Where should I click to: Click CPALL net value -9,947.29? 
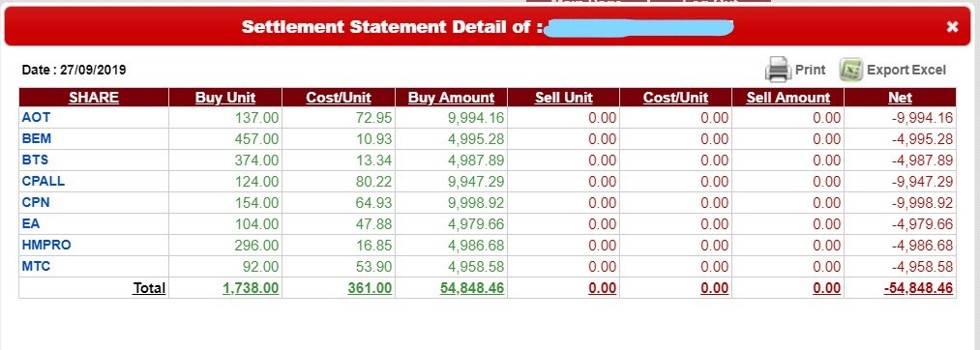pyautogui.click(x=923, y=182)
